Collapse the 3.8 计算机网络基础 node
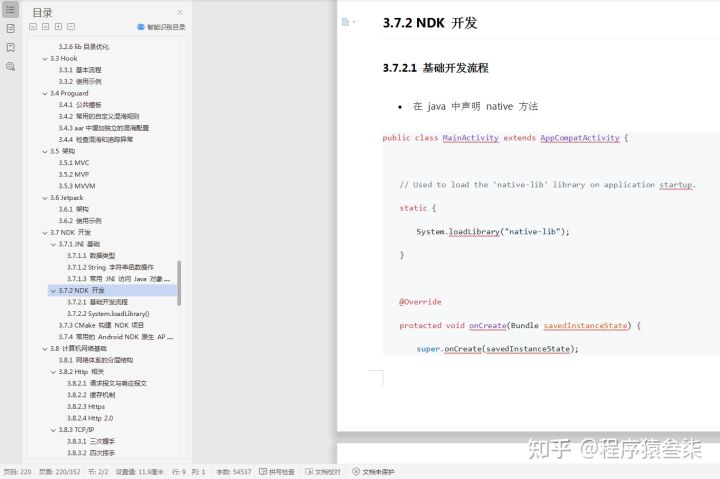Image resolution: width=720 pixels, height=479 pixels. [45, 349]
